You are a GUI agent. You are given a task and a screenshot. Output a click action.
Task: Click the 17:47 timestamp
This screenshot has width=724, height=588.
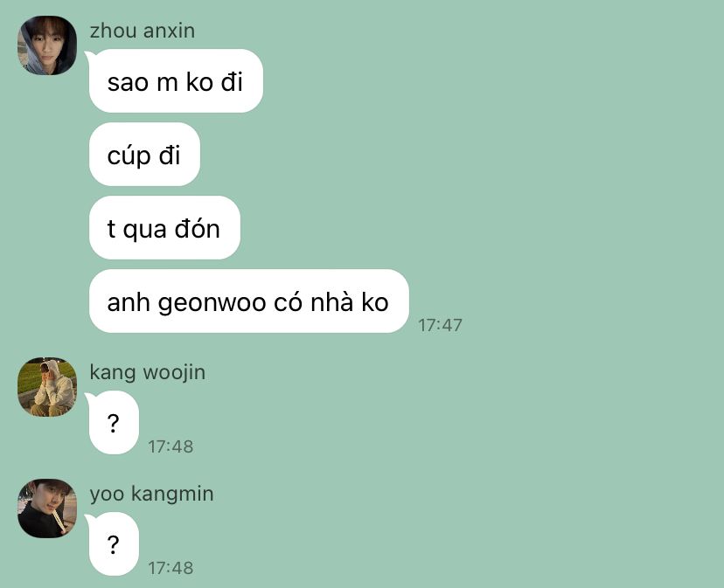point(440,325)
